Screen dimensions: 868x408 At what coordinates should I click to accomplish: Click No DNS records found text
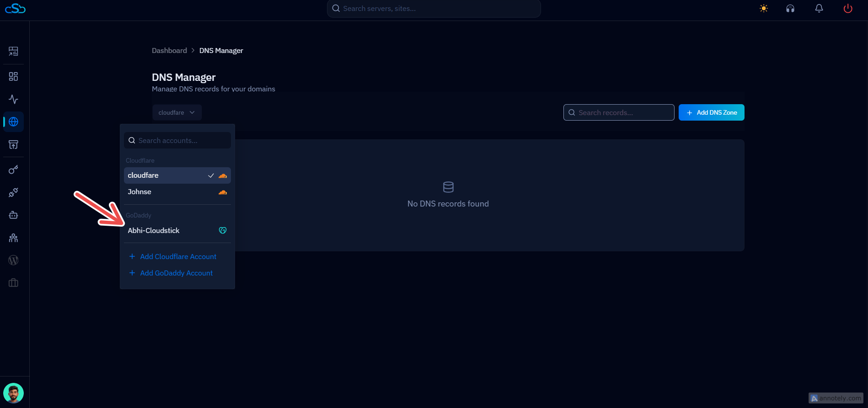pos(448,204)
